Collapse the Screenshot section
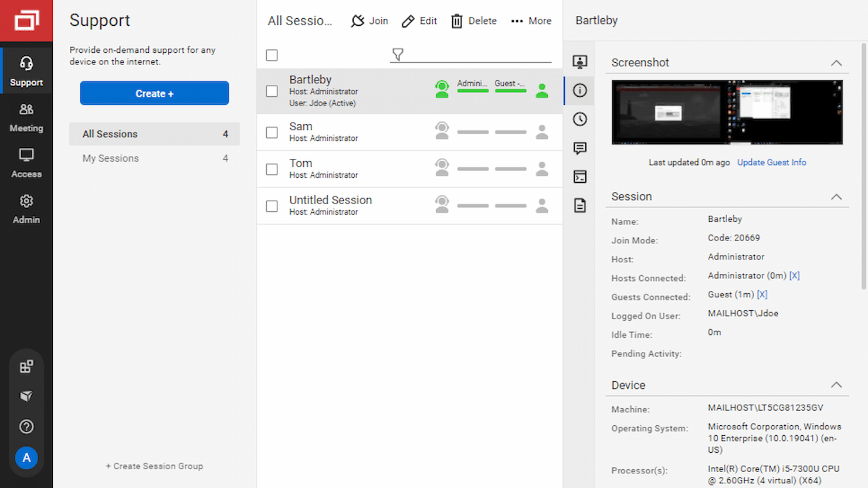The width and height of the screenshot is (868, 488). pos(836,62)
